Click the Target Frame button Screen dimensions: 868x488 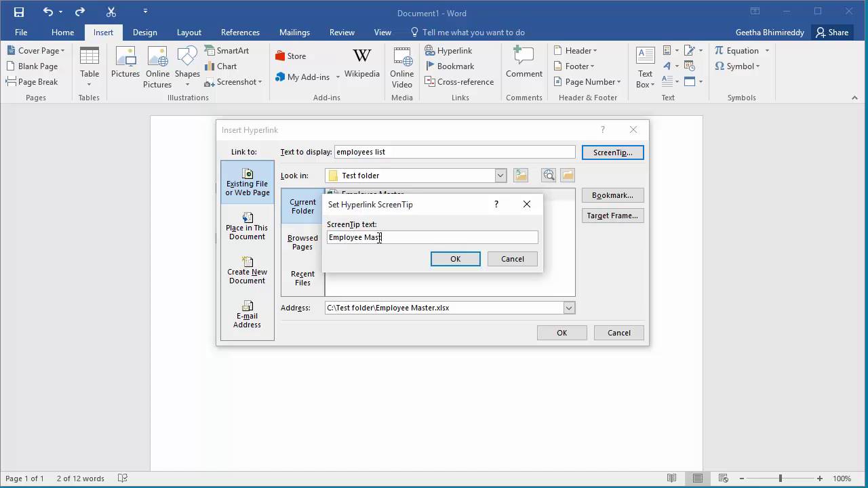(612, 216)
